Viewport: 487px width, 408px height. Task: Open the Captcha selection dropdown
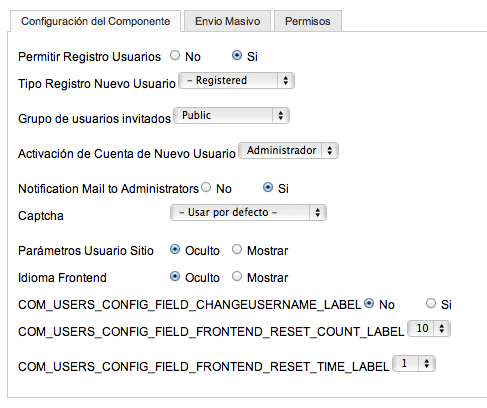tap(248, 213)
